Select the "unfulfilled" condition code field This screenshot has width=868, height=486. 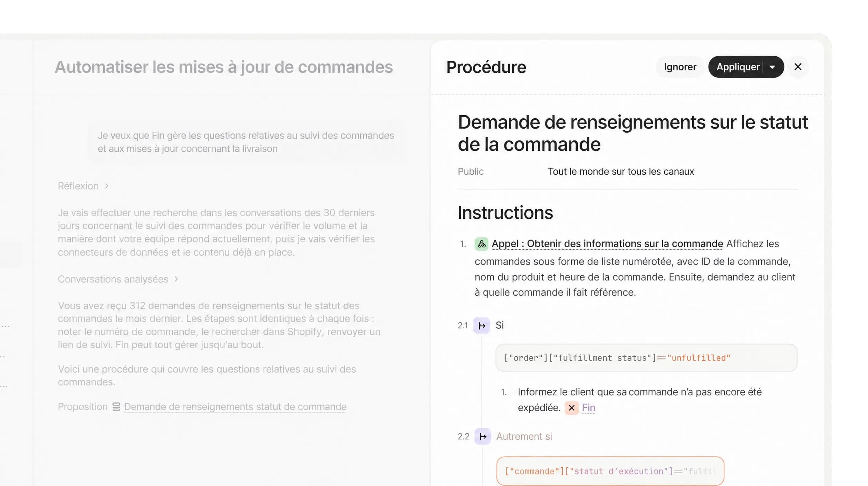point(646,358)
